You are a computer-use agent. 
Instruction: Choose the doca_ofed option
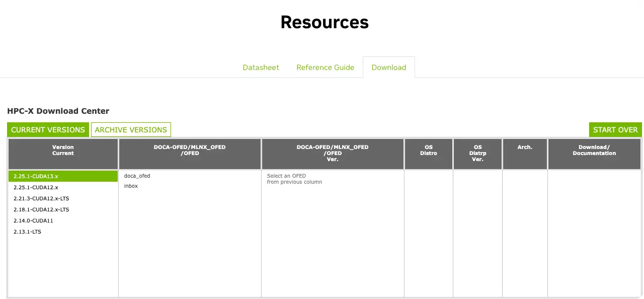click(137, 176)
